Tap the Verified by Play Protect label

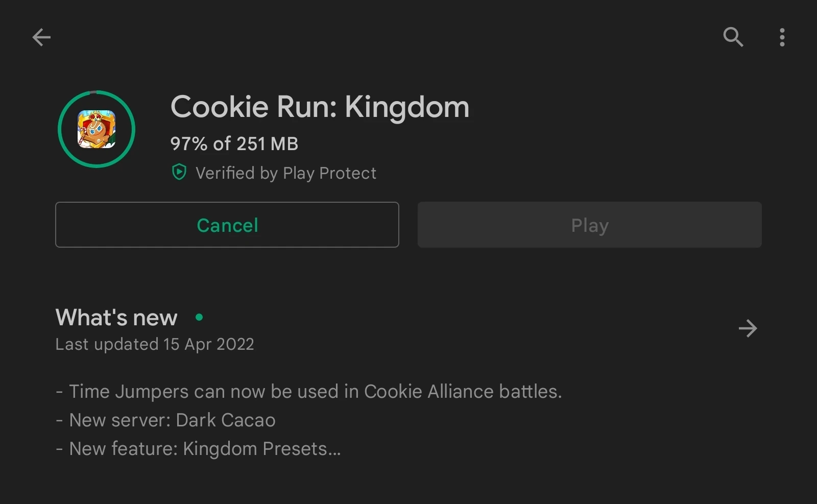click(286, 173)
